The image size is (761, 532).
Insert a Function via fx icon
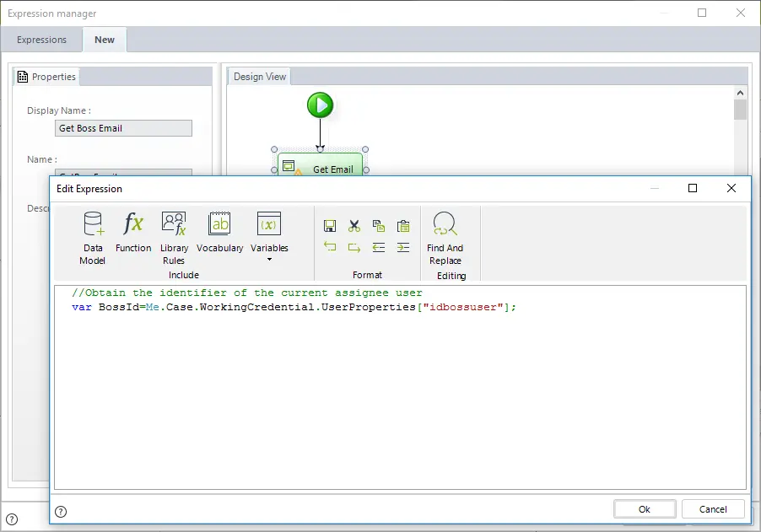133,232
